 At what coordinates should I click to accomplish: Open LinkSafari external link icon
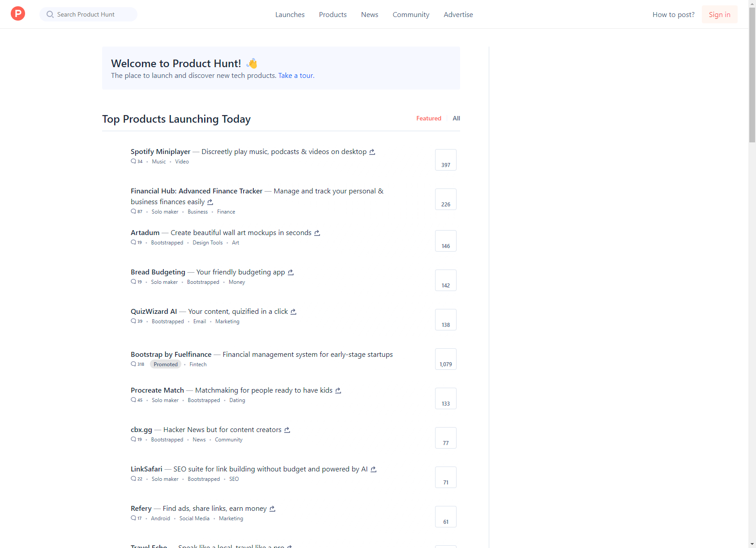[x=373, y=469]
